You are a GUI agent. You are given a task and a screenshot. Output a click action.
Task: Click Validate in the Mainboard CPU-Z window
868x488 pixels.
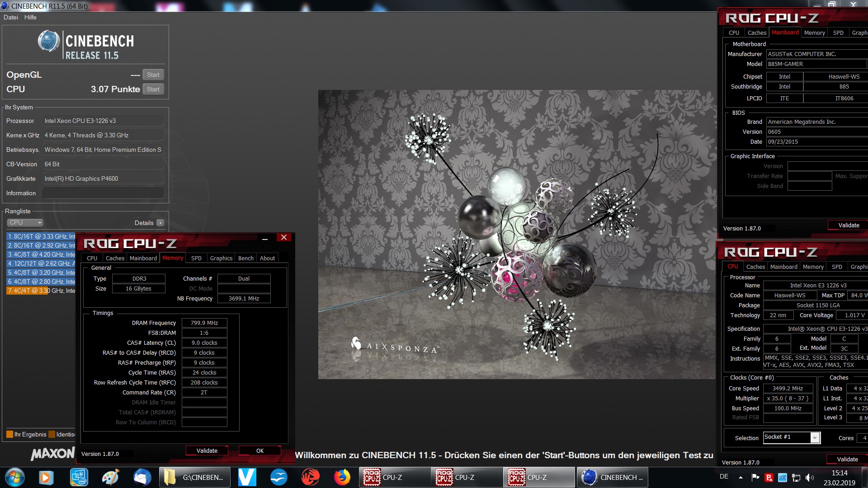click(x=849, y=225)
